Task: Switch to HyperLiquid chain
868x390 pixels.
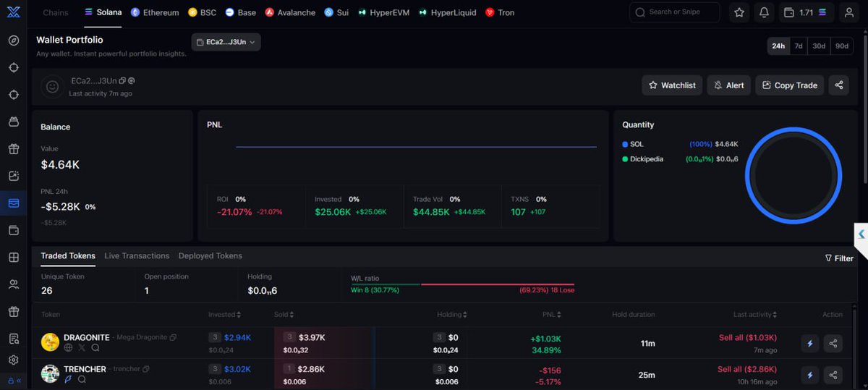Action: [x=448, y=12]
